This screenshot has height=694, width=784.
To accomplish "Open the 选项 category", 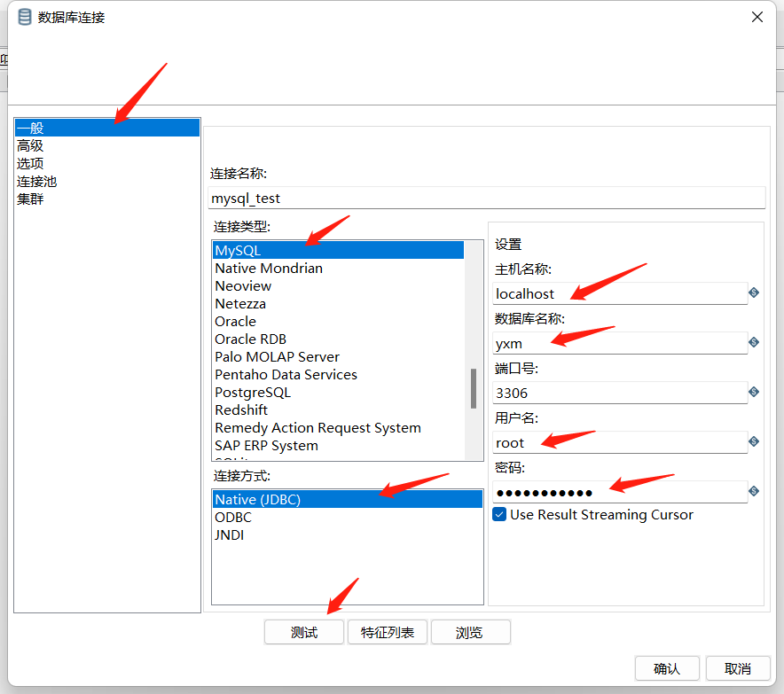I will coord(107,163).
